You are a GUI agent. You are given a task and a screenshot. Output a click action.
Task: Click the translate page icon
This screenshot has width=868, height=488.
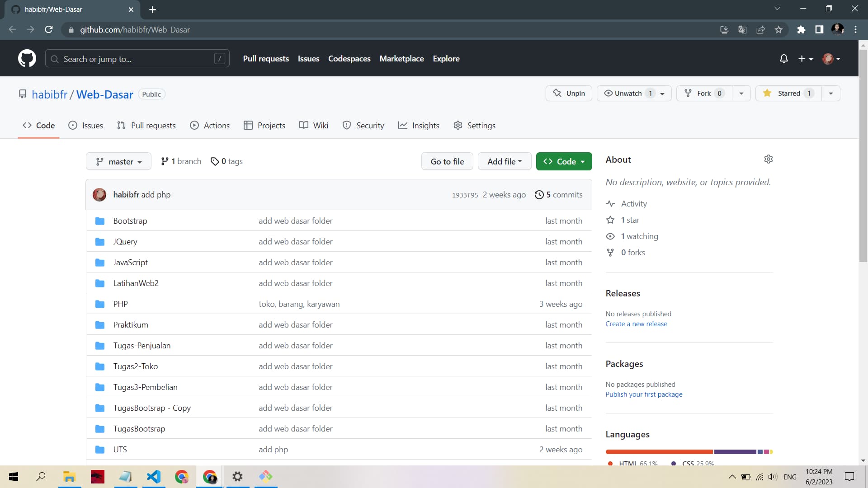click(742, 29)
